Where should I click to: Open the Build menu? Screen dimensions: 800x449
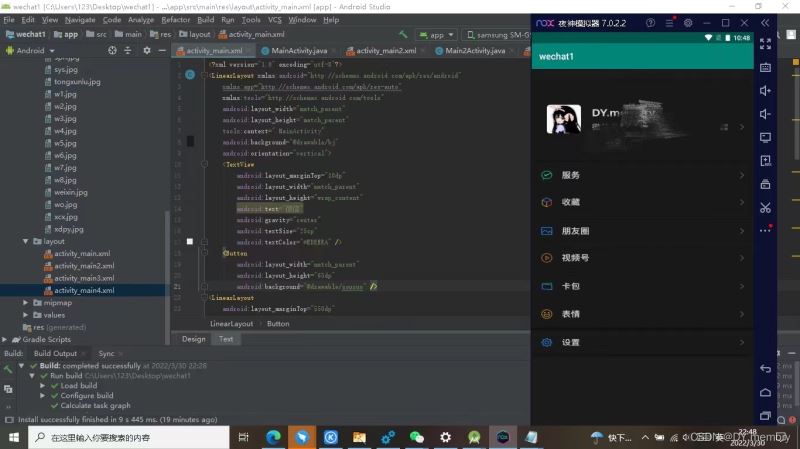tap(206, 20)
